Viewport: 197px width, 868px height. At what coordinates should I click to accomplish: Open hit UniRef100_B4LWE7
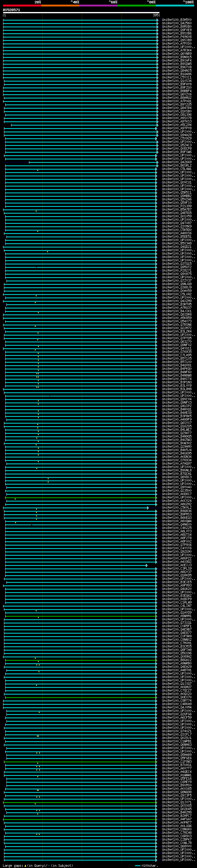[x=177, y=430]
